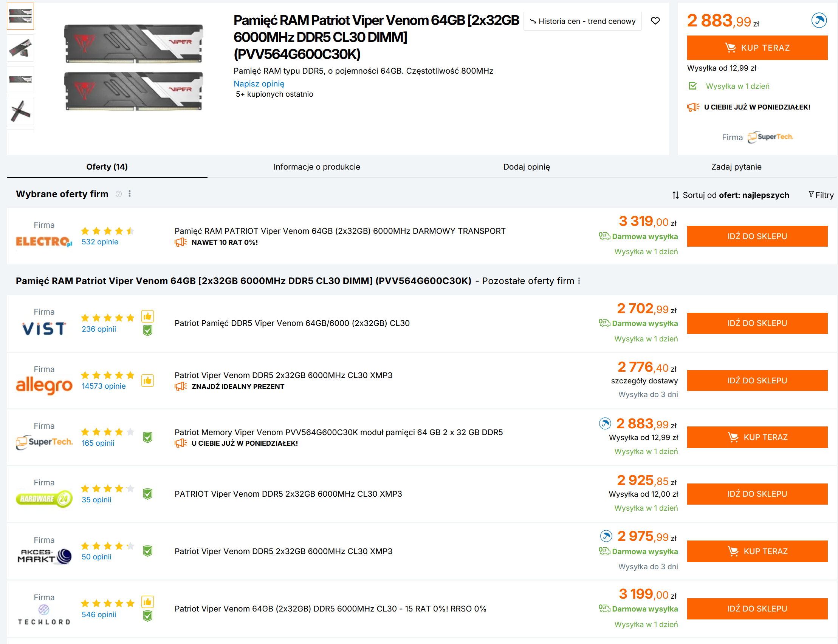The height and width of the screenshot is (644, 838).
Task: Open three-dot menu beside Pozostałe oferty firm
Action: [579, 281]
